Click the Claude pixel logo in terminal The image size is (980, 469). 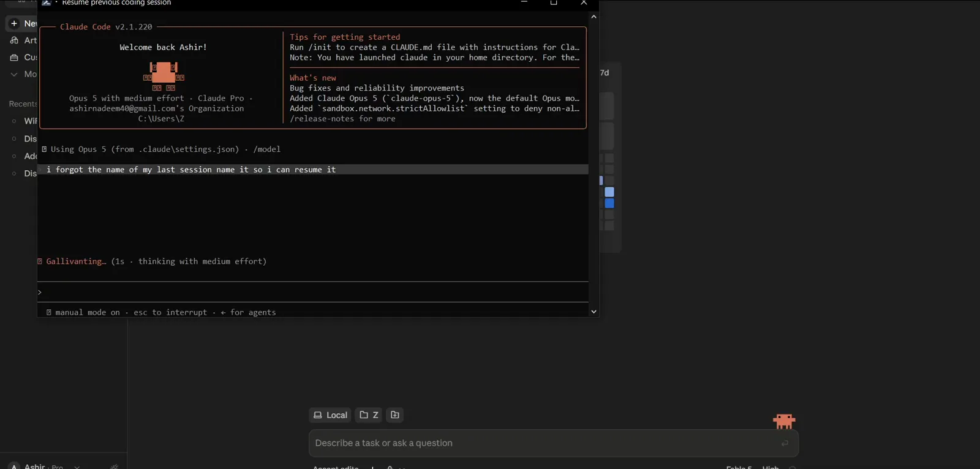164,76
